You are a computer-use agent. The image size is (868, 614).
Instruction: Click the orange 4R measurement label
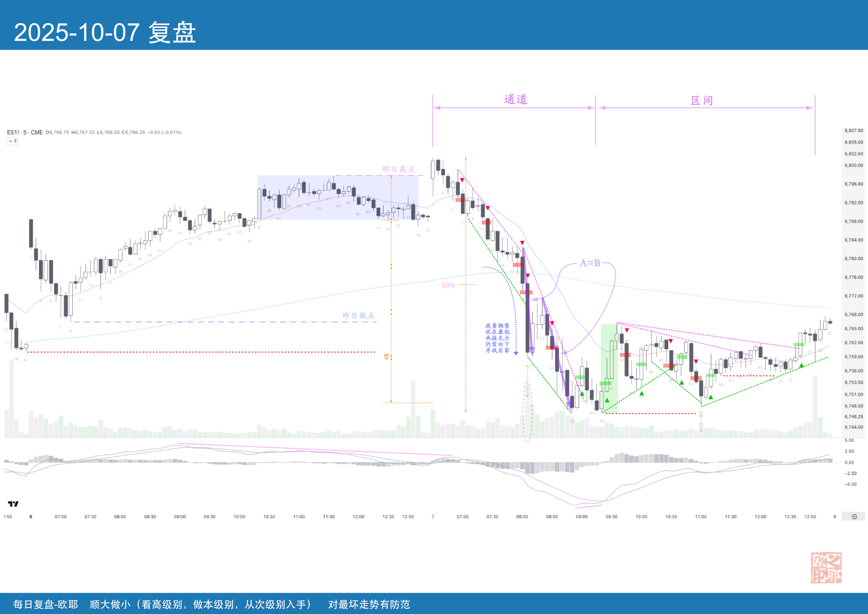tap(386, 356)
